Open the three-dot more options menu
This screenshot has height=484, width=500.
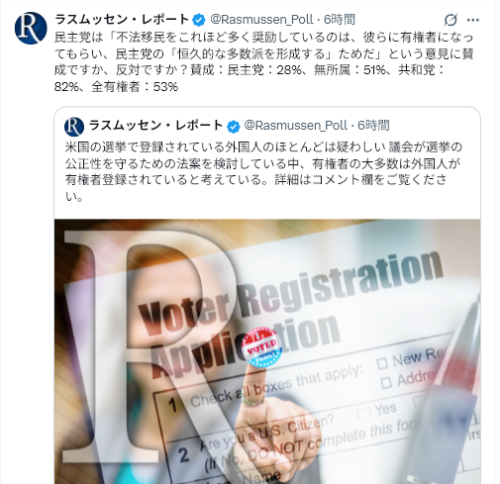[473, 20]
